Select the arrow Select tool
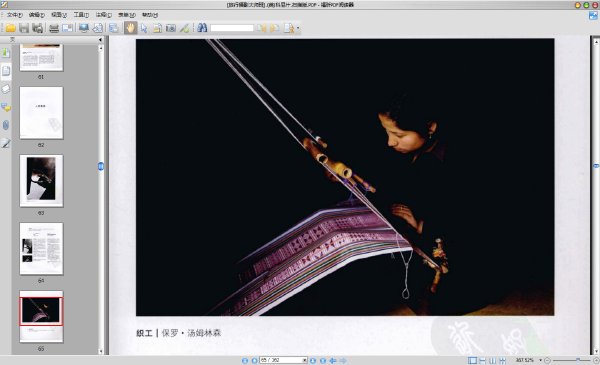The width and height of the screenshot is (600, 365). point(144,28)
